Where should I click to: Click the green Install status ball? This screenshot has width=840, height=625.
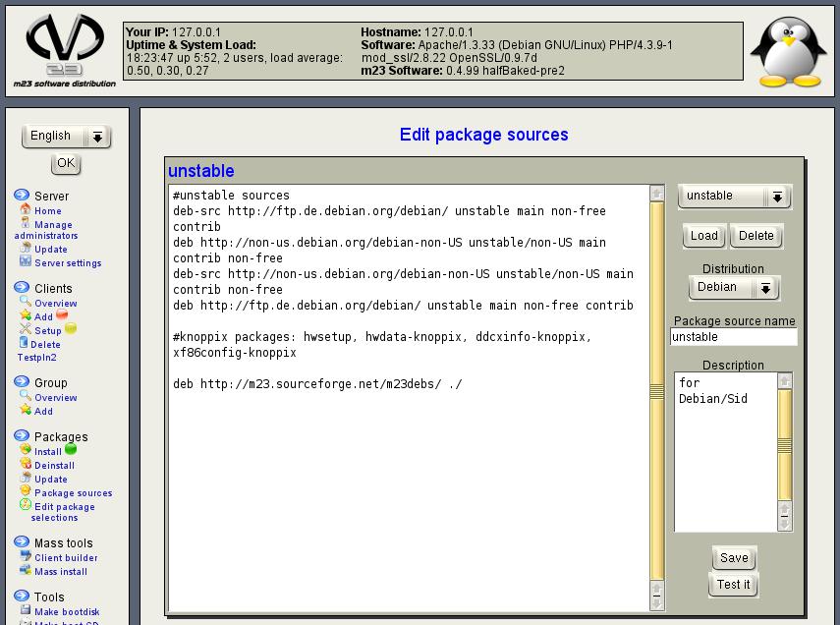[x=71, y=451]
